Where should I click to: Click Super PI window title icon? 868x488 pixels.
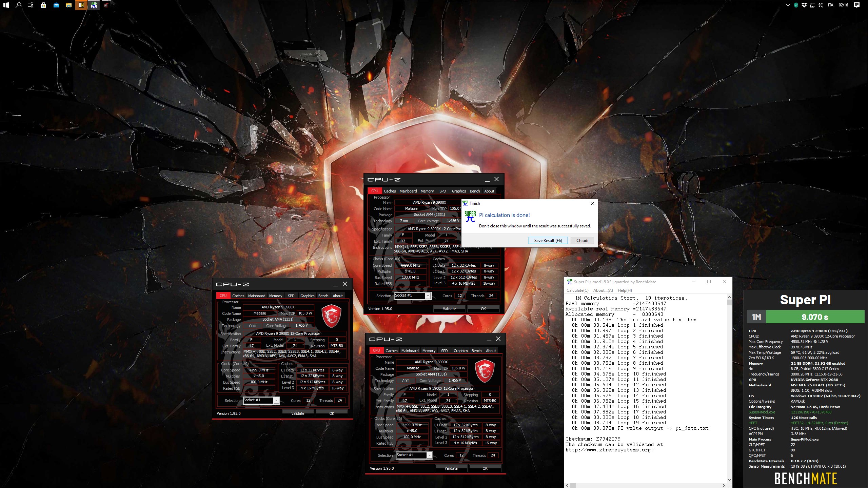tap(569, 282)
